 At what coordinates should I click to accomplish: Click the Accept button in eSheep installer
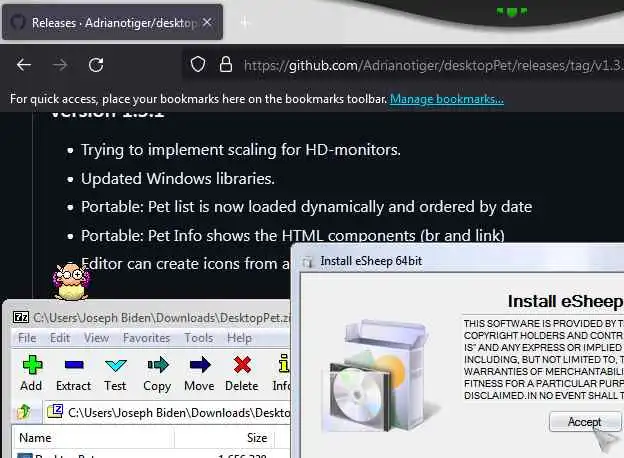[585, 422]
